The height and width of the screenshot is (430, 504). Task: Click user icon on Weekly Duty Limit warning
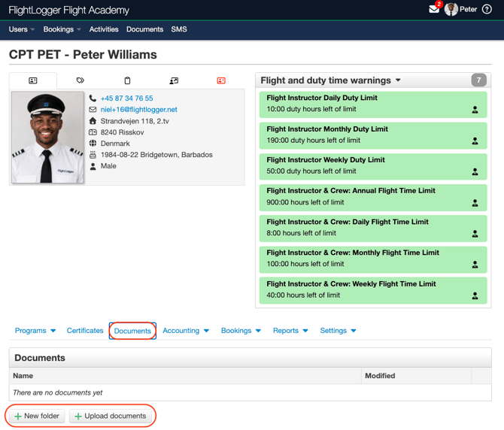(475, 171)
